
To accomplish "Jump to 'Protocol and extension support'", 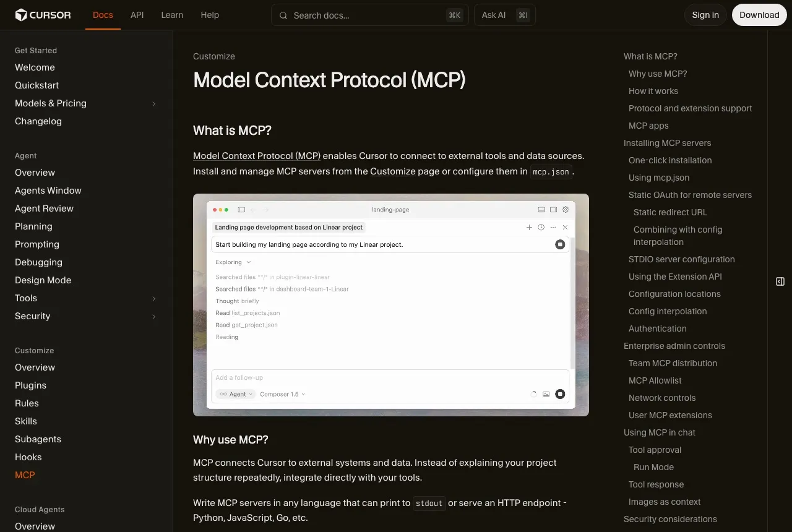I will [691, 108].
